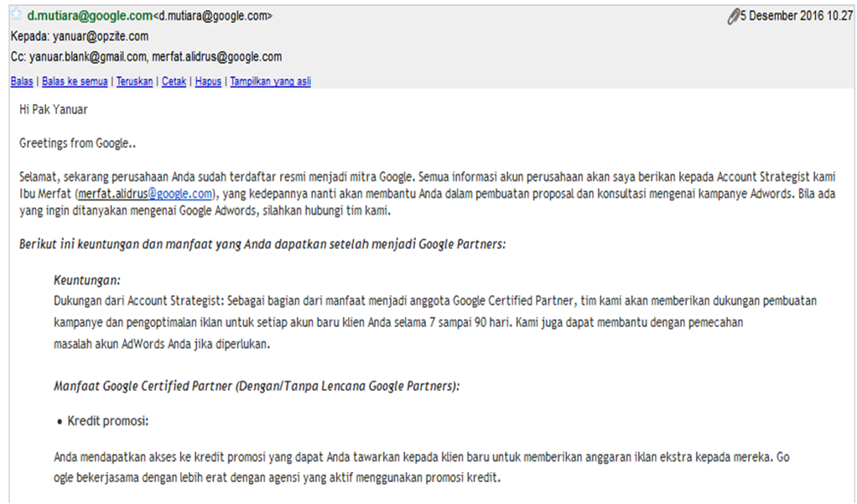Click the Greetings from Google line
Screen dimensions: 857x504
click(77, 143)
